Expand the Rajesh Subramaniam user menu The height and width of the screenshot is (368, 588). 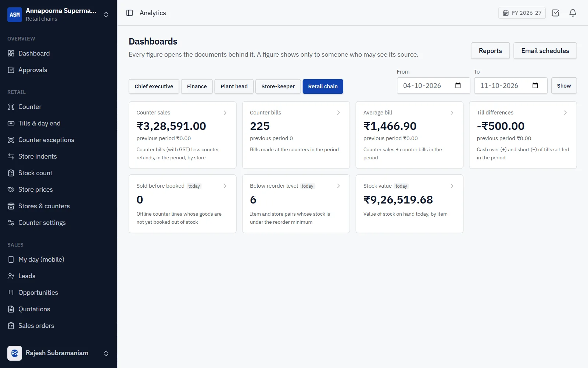(106, 353)
